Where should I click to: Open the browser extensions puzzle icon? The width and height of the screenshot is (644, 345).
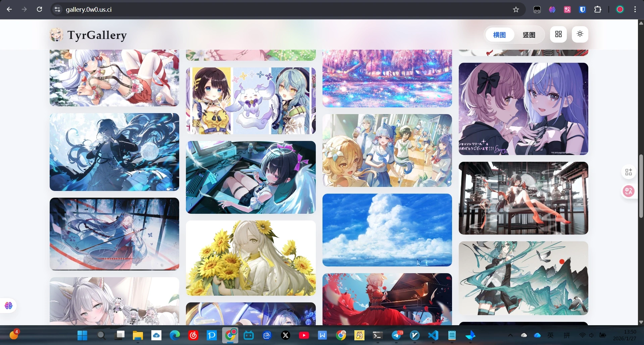[598, 9]
